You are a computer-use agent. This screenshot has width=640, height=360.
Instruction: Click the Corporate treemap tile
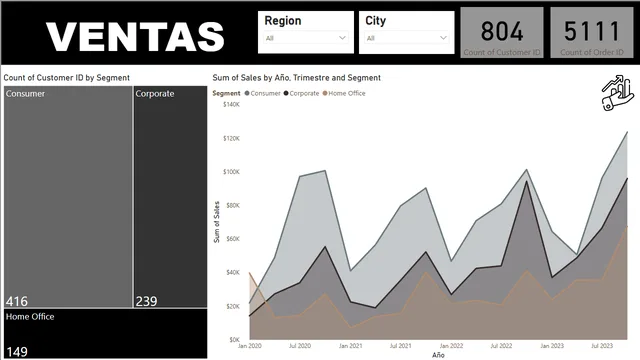[x=171, y=197]
